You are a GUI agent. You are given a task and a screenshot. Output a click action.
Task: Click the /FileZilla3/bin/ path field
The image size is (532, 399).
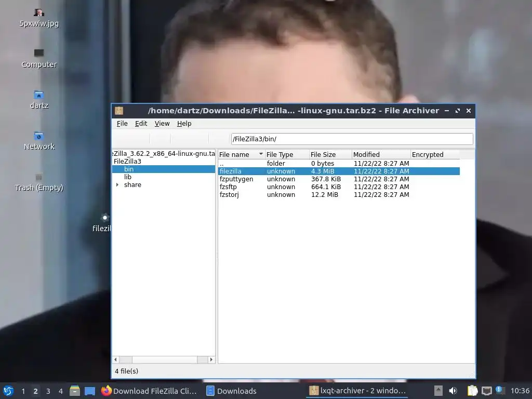coord(352,139)
